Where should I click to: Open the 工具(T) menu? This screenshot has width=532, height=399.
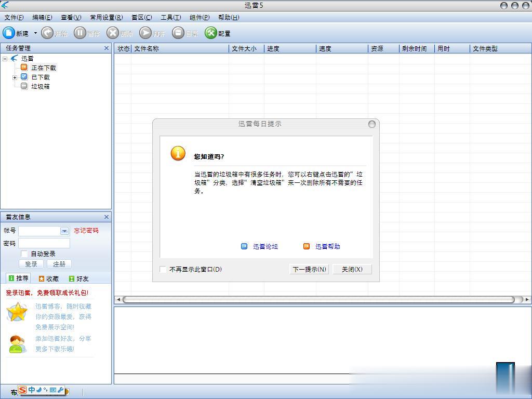tap(170, 17)
